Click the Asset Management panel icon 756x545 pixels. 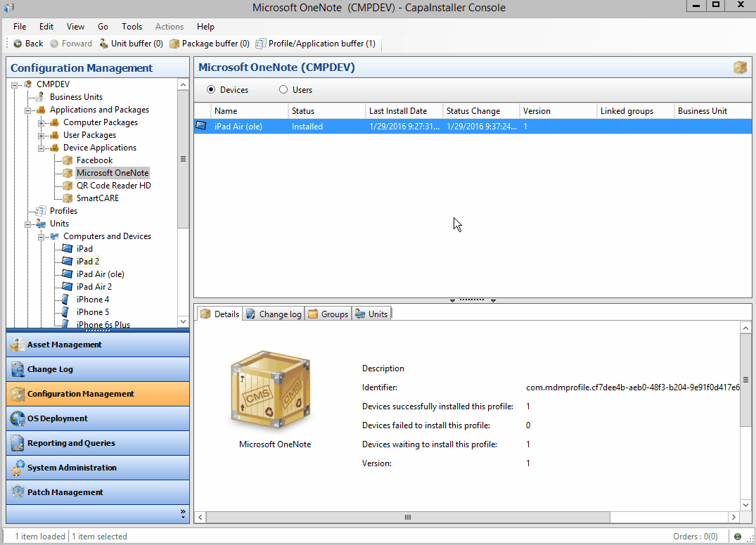18,345
